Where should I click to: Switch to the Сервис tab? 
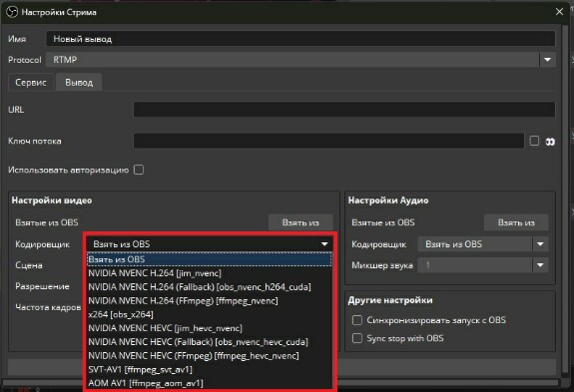(x=31, y=82)
